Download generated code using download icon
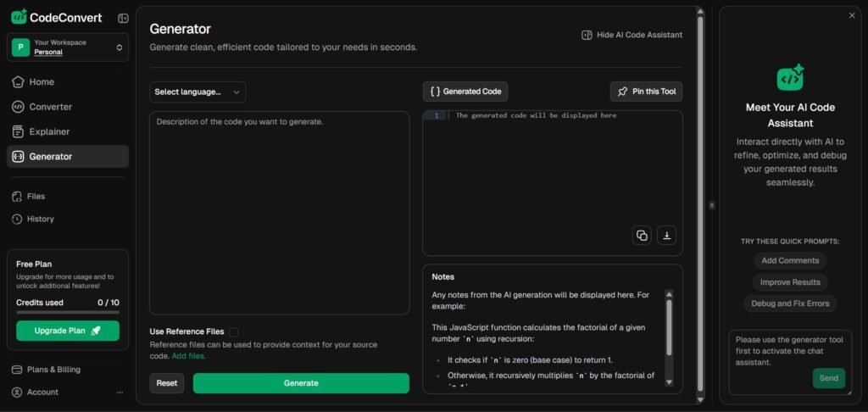This screenshot has width=868, height=412. tap(666, 236)
